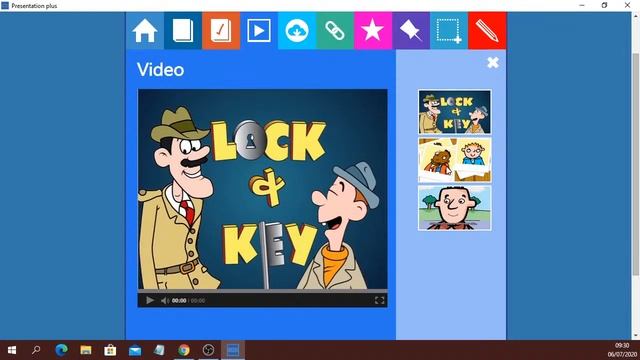This screenshot has height=360, width=640.
Task: Click the vertical scrollbar of the window
Action: 636,163
